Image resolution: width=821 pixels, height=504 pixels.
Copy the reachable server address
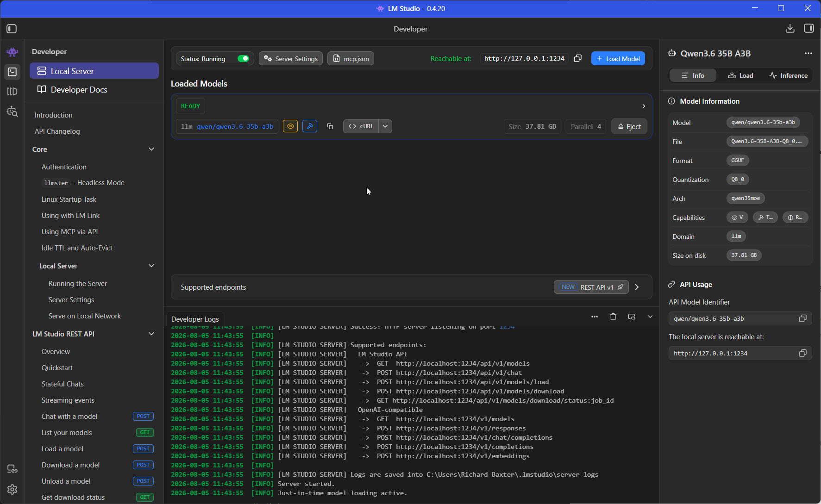click(x=577, y=58)
